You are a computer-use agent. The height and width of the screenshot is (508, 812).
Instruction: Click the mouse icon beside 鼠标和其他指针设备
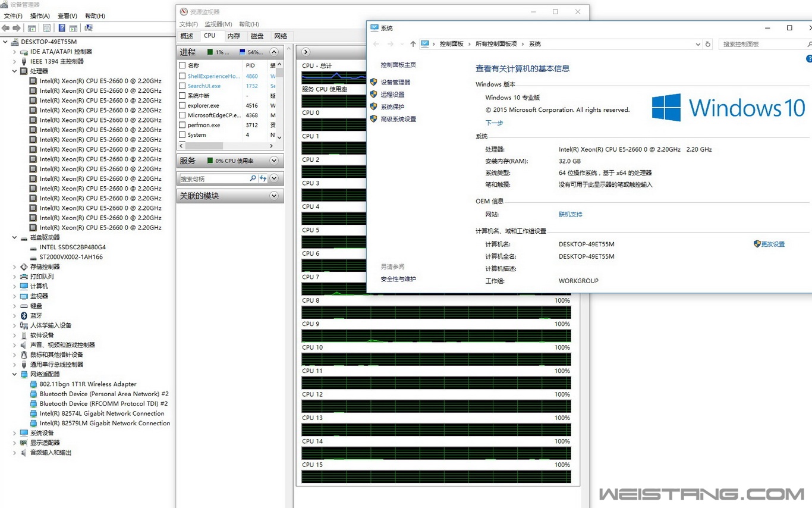[24, 355]
